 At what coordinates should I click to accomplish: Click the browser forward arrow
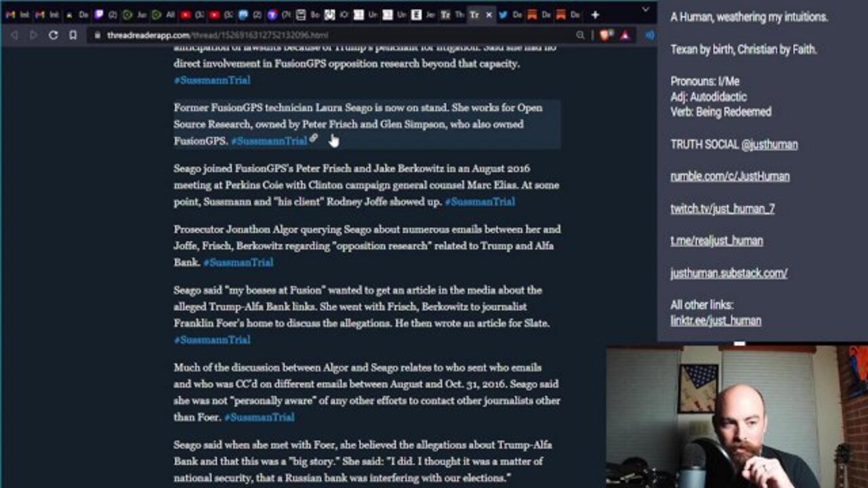point(33,35)
